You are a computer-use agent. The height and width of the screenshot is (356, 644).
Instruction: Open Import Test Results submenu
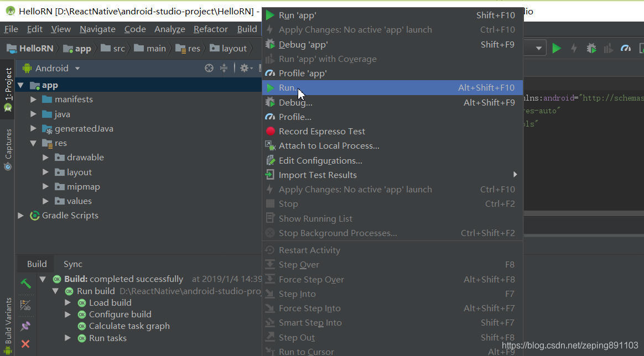pyautogui.click(x=392, y=175)
